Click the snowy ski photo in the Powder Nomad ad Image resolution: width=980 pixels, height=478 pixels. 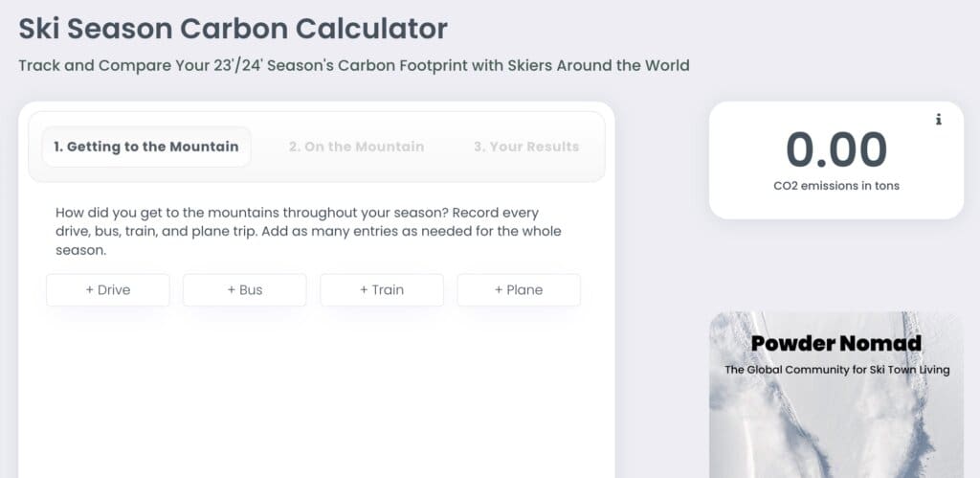tap(835, 431)
